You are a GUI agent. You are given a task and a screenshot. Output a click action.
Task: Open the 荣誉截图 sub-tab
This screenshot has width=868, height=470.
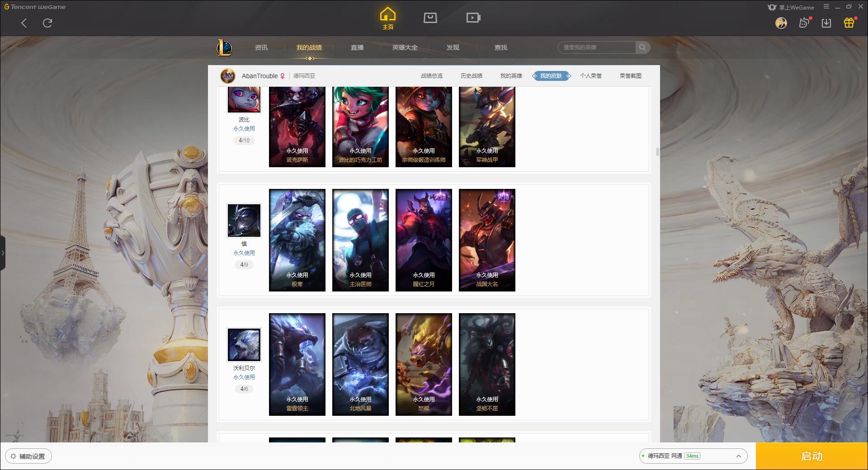tap(631, 76)
